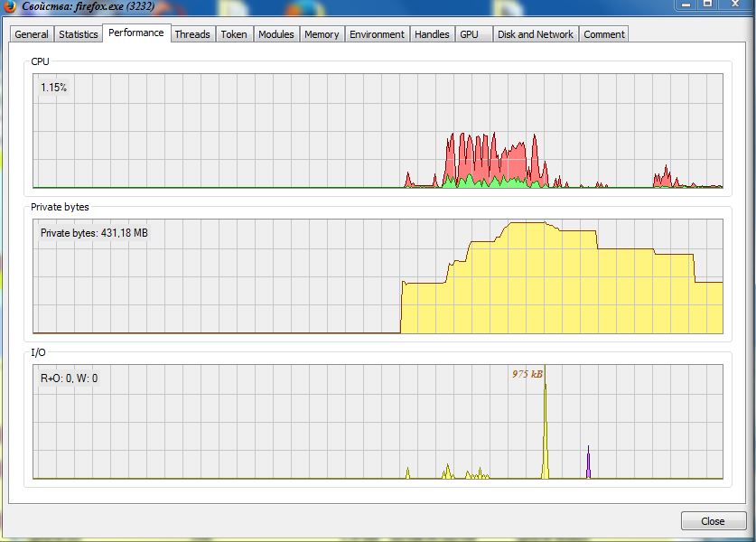756x542 pixels.
Task: Open the Handles tab
Action: tap(432, 34)
